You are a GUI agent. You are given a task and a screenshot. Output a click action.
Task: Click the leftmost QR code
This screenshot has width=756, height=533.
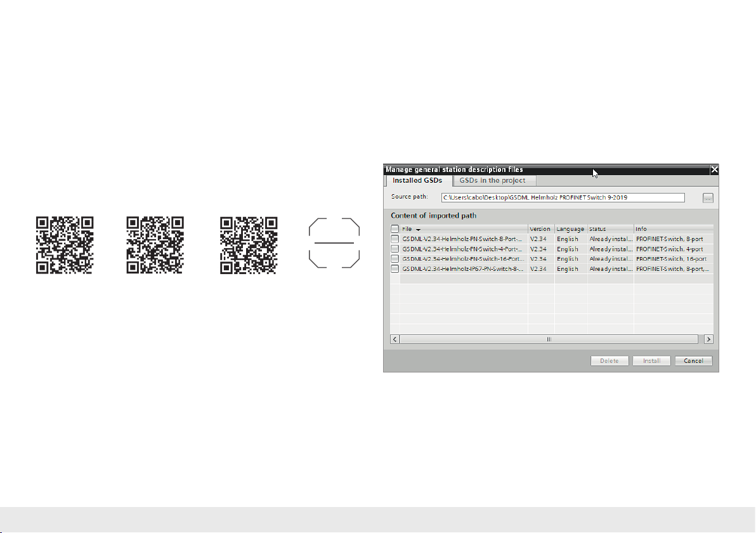64,246
